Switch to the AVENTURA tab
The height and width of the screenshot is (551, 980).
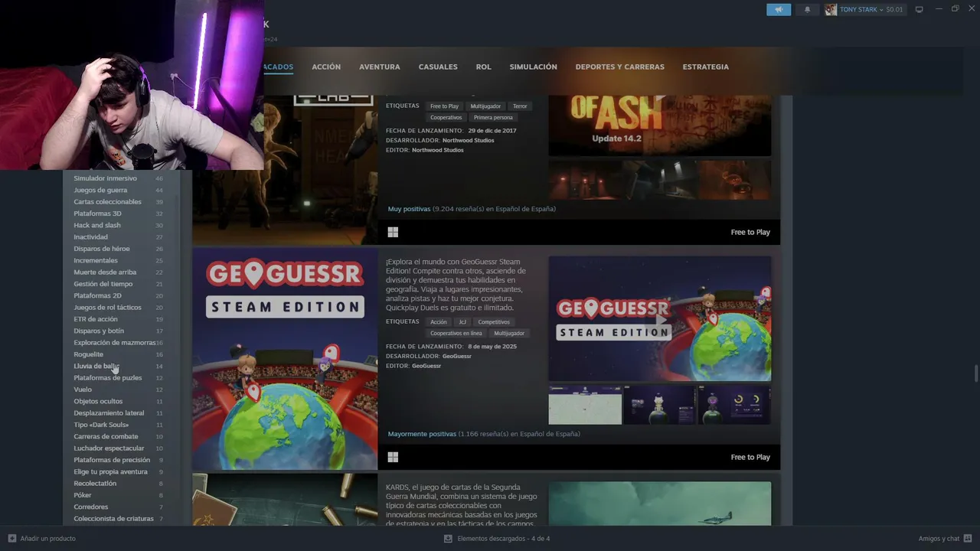click(x=380, y=67)
